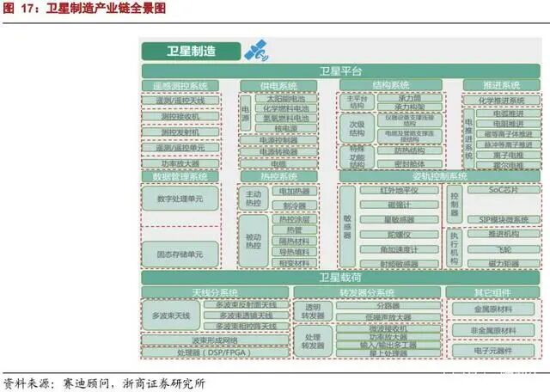Click the 化学燃料电池 box
Image resolution: width=550 pixels, height=392 pixels.
(x=286, y=108)
